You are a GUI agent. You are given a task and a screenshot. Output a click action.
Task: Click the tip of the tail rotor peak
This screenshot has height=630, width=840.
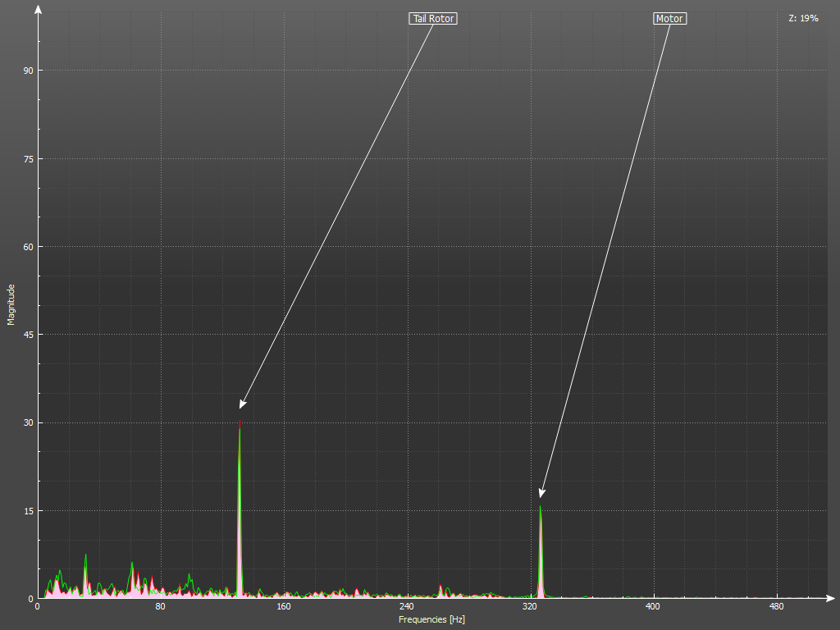[240, 422]
